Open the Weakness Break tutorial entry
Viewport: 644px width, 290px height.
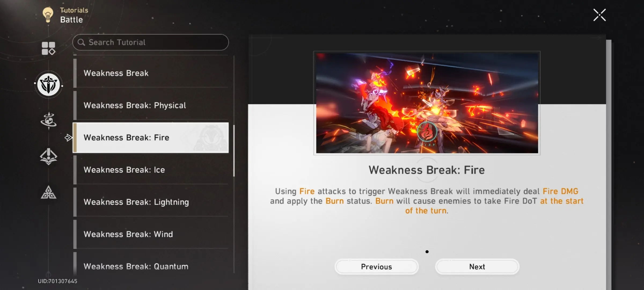click(151, 73)
